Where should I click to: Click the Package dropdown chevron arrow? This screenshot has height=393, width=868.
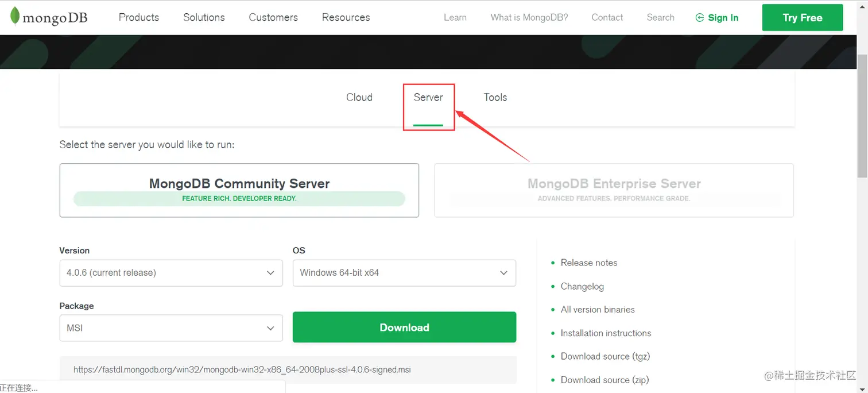click(270, 328)
